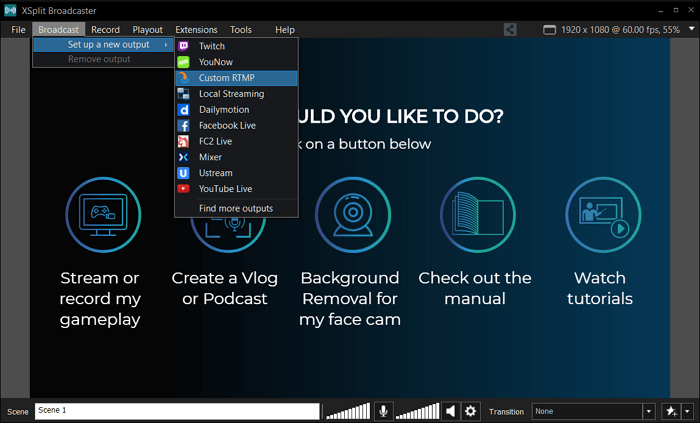The height and width of the screenshot is (423, 700).
Task: Click the Local Streaming monitor icon
Action: (183, 94)
